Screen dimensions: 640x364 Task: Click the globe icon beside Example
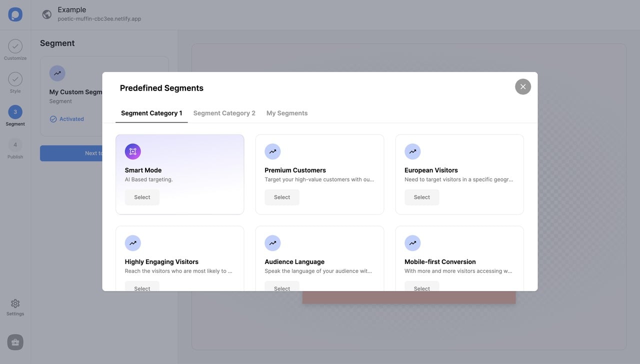[x=47, y=14]
